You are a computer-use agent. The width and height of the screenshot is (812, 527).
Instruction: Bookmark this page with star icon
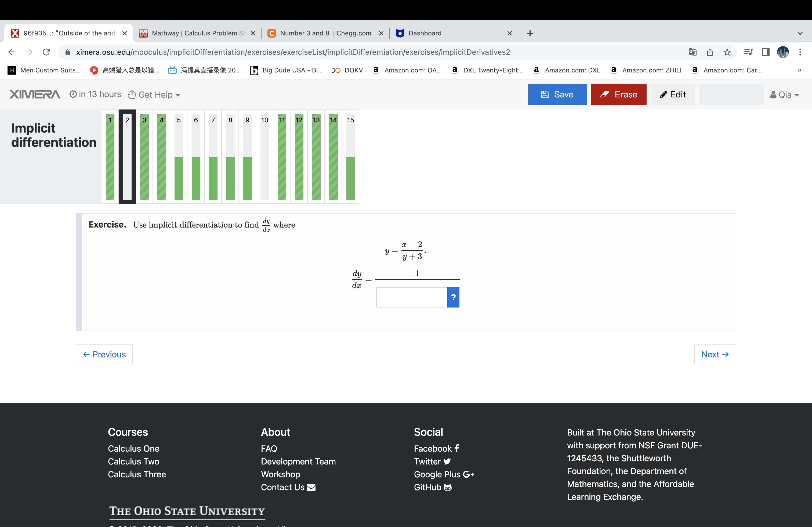(x=727, y=52)
